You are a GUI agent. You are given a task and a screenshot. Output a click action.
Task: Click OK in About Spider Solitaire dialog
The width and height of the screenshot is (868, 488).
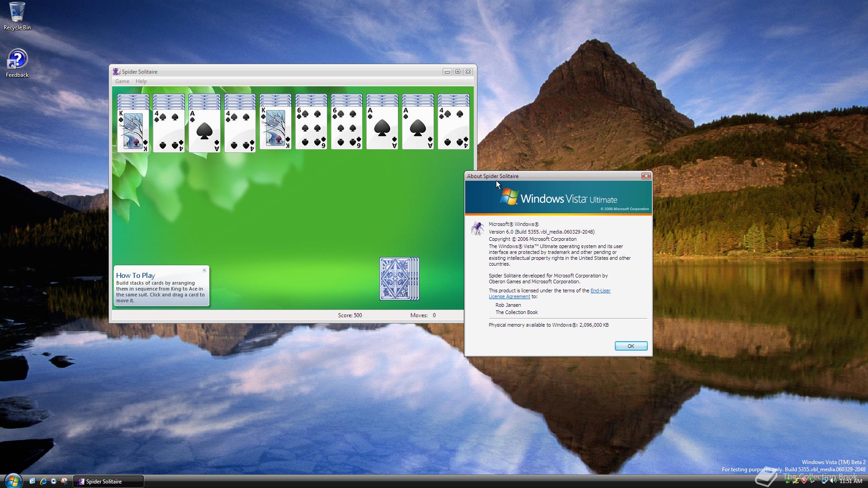pos(631,346)
